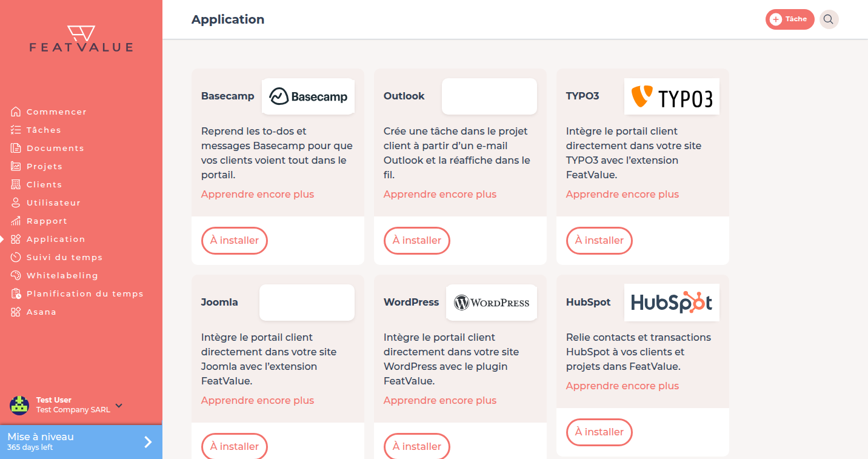Open Apprendre encore plus for Outlook
This screenshot has width=868, height=459.
pos(440,195)
